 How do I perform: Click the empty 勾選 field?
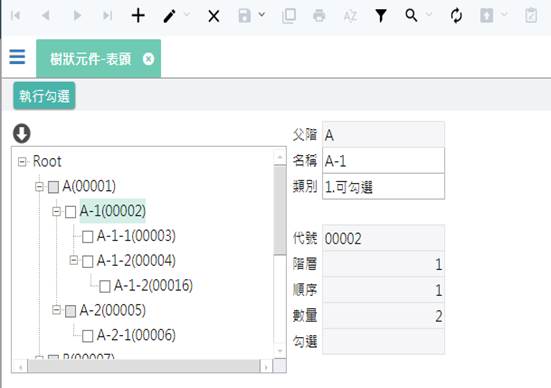coord(383,341)
